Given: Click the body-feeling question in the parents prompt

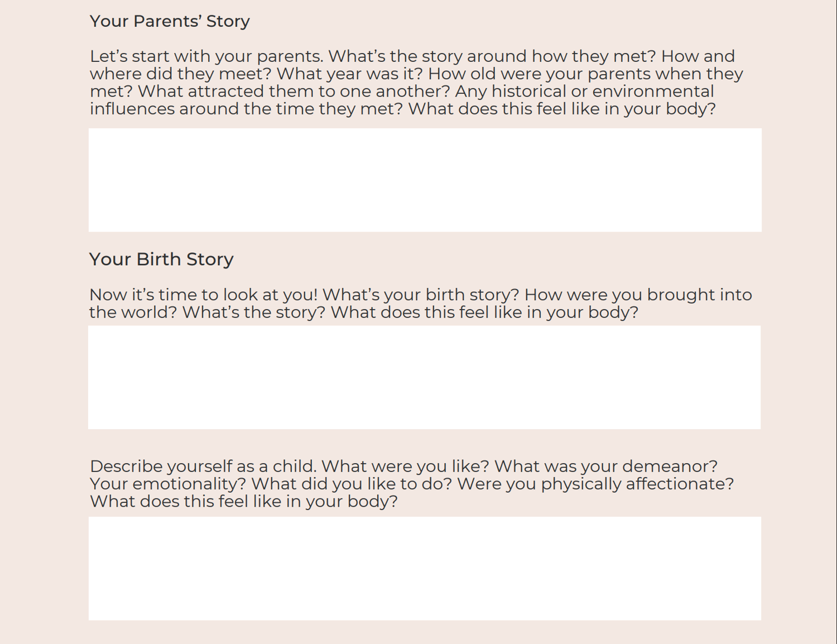Looking at the screenshot, I should coord(562,109).
